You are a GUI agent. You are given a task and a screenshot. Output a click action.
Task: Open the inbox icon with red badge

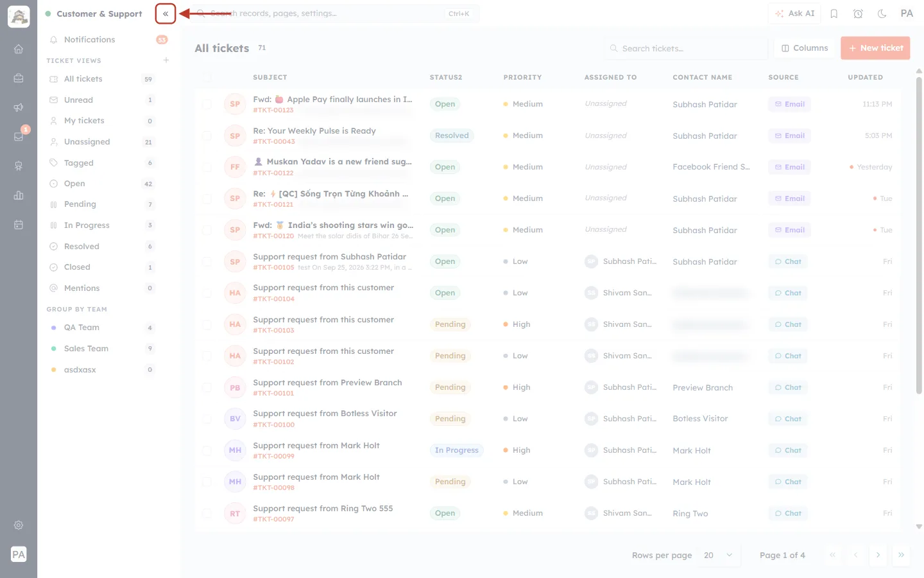pos(19,136)
